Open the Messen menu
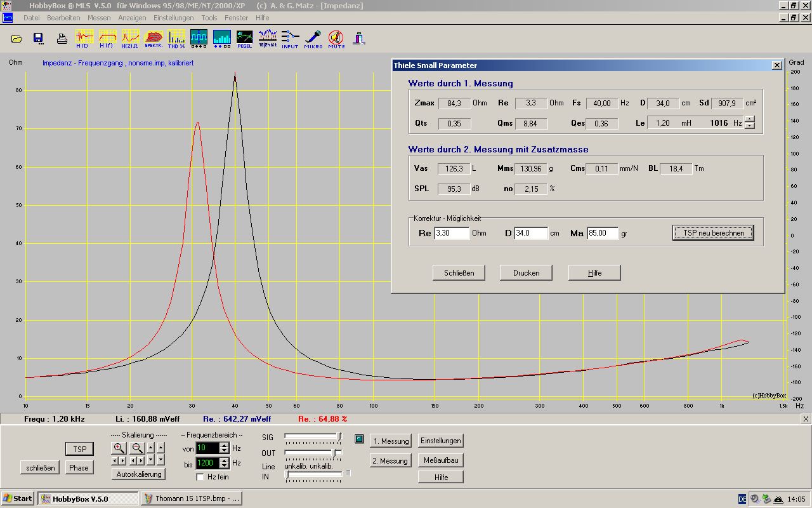 click(99, 18)
